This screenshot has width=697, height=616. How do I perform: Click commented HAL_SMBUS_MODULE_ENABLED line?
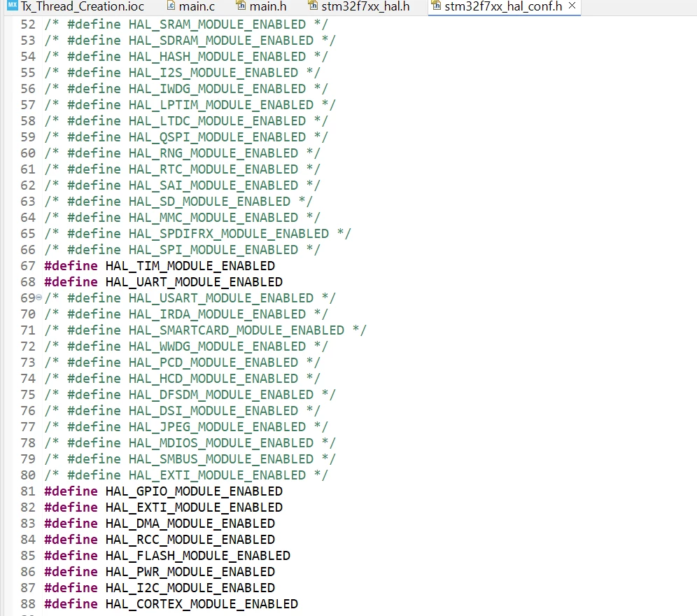point(190,459)
